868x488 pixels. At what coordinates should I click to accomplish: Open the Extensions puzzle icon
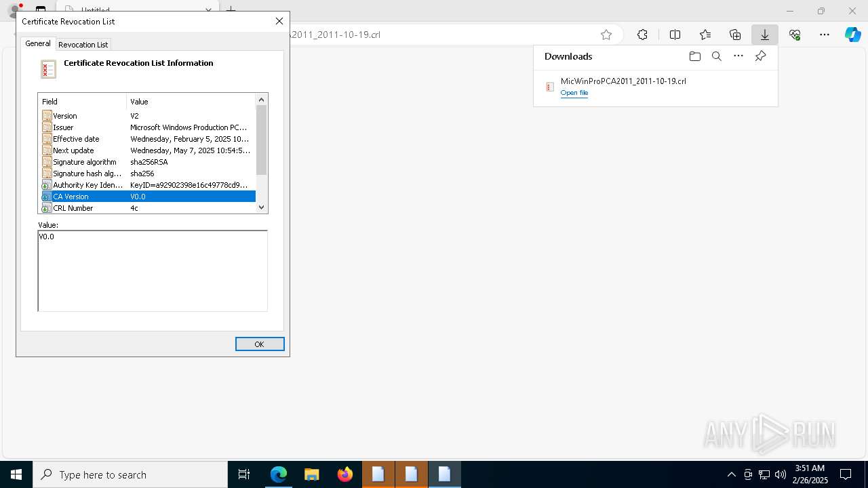click(x=642, y=35)
